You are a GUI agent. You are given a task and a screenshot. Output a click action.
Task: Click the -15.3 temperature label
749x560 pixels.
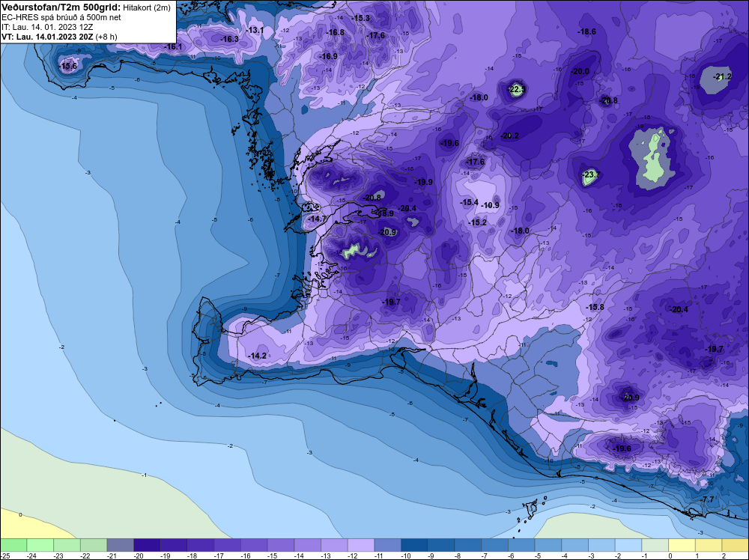361,18
